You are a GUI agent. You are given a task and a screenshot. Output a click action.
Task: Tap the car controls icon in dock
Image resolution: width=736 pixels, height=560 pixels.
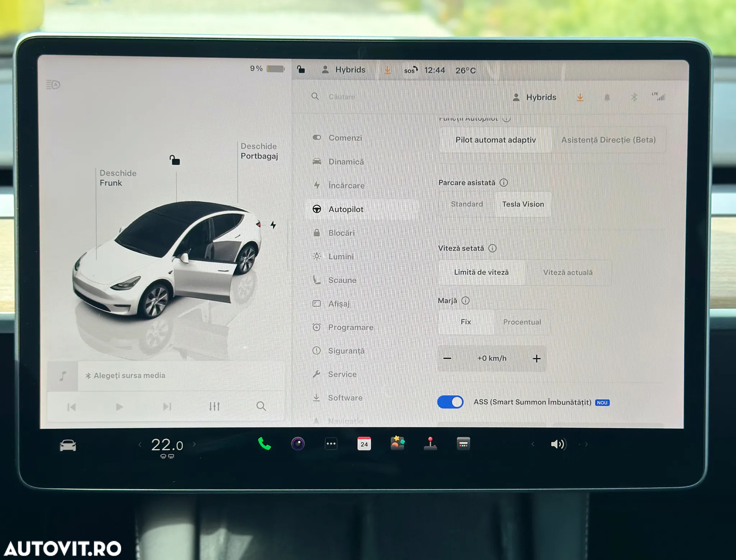coord(68,445)
